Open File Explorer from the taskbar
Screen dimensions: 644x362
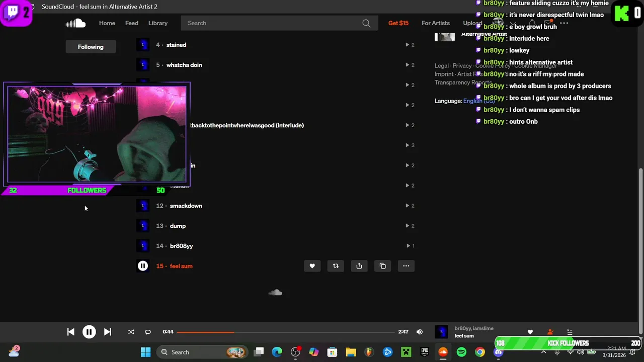(351, 352)
